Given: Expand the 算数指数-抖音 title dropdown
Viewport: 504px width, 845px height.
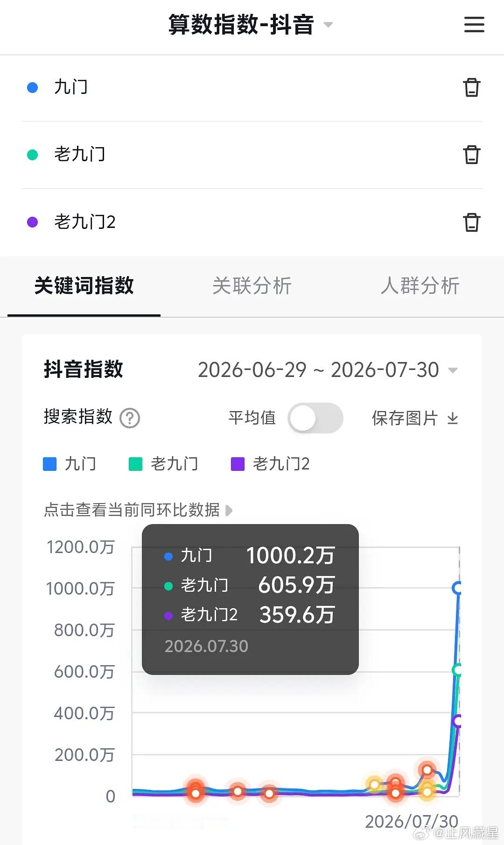Looking at the screenshot, I should tap(328, 25).
